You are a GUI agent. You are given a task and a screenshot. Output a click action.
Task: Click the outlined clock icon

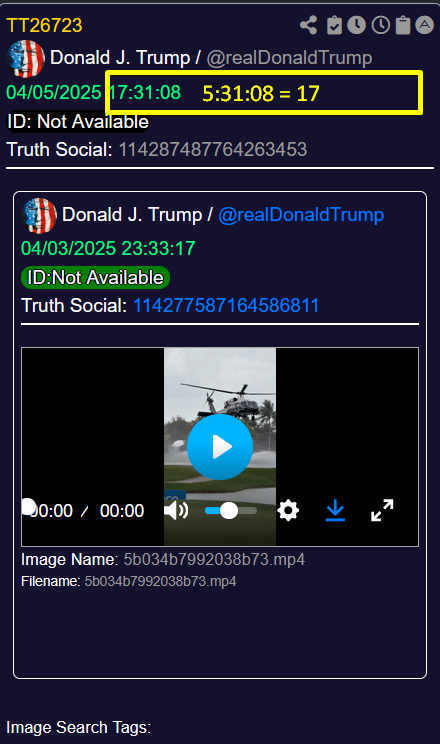[381, 25]
